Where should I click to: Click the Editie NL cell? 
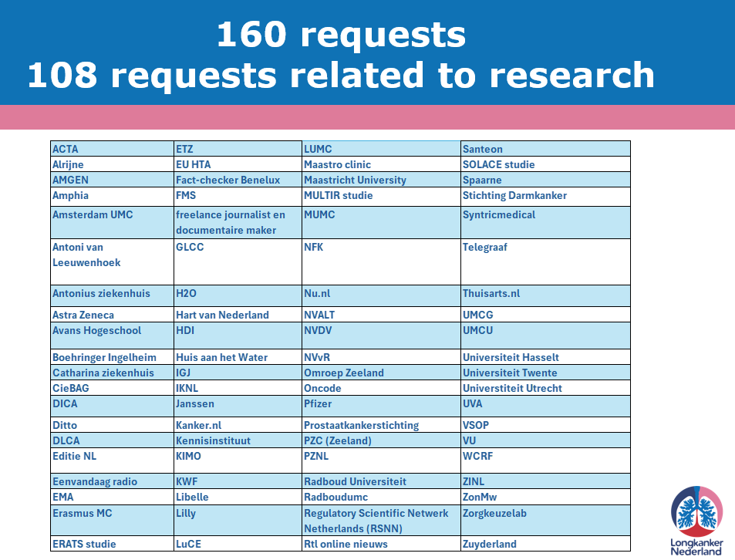tap(112, 460)
